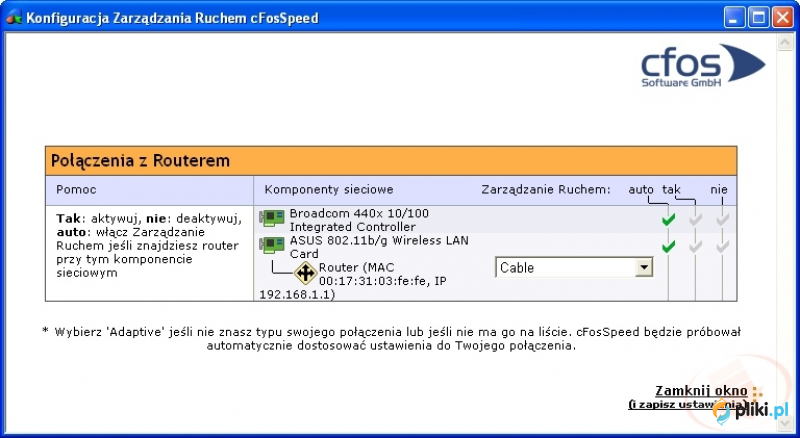Click 'Zarządzanie Ruchem:' label
This screenshot has height=438, width=800.
[546, 190]
